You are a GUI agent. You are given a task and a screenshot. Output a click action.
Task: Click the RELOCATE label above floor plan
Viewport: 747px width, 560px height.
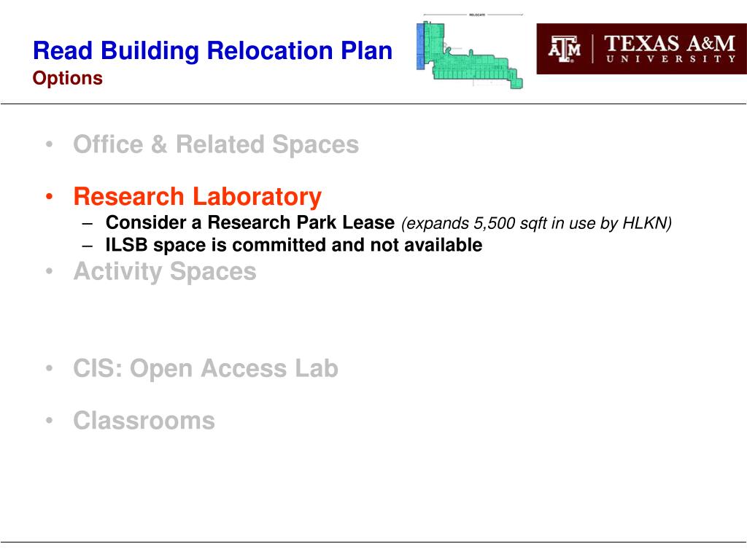[477, 15]
